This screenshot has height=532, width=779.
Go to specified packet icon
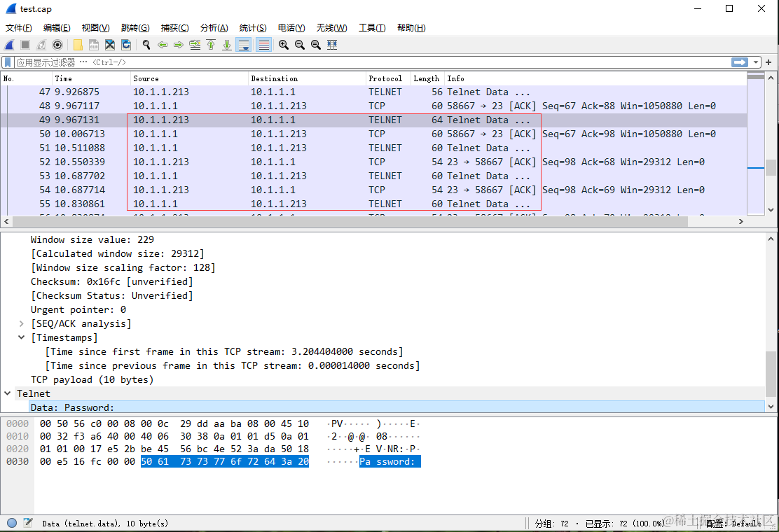click(195, 45)
